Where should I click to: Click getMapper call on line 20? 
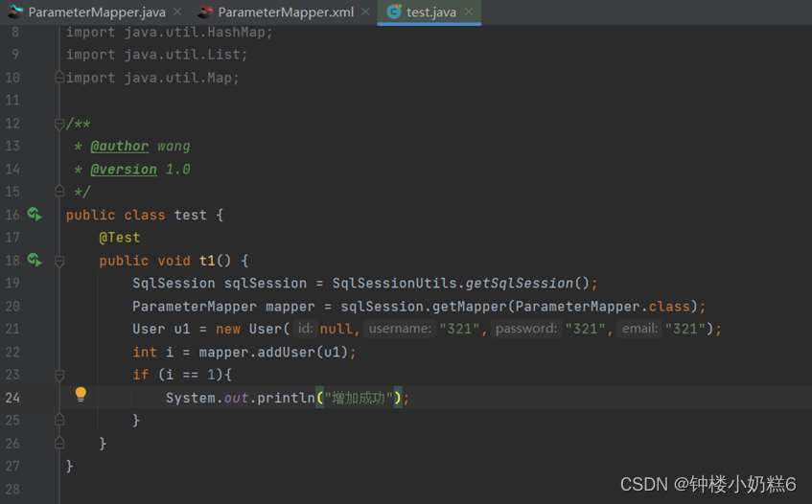coord(469,307)
